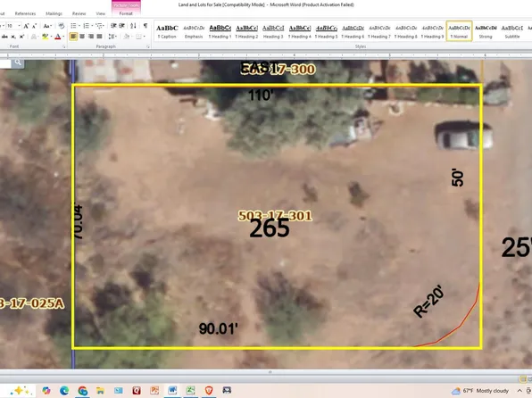Click the Text Effects icon

[34, 37]
